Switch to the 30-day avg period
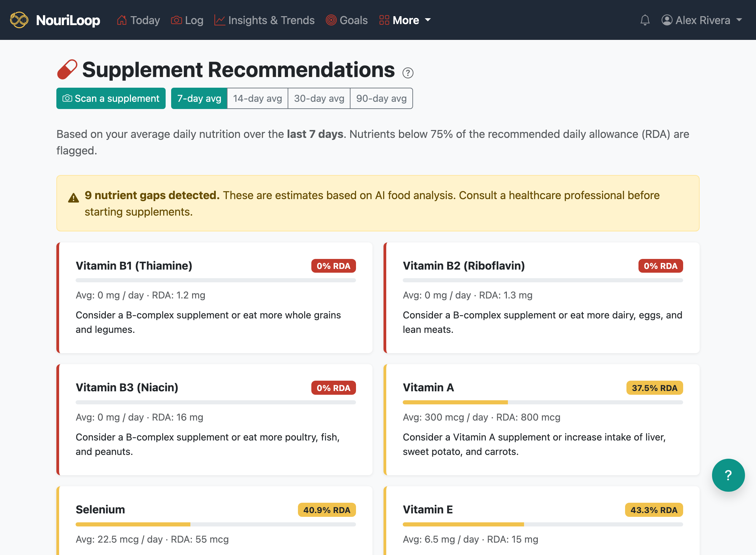Viewport: 756px width, 555px height. 319,98
